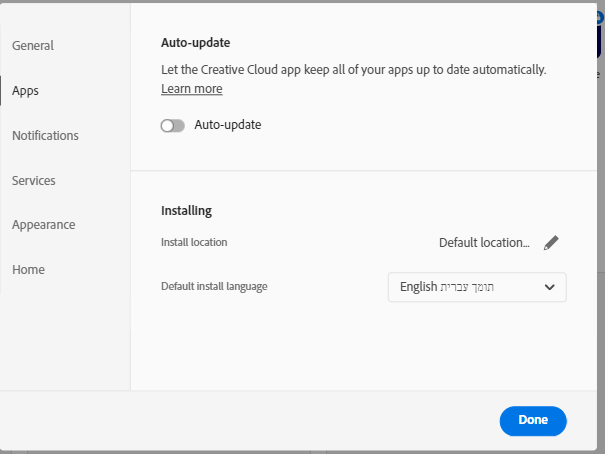605x454 pixels.
Task: Click the Install location label
Action: (194, 242)
